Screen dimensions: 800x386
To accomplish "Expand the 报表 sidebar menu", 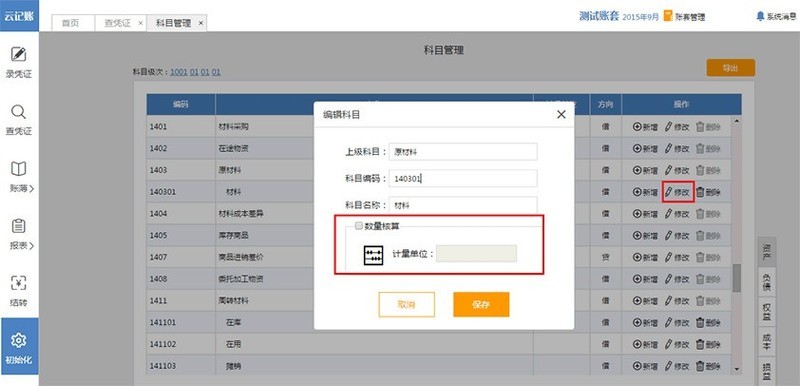I will [21, 234].
